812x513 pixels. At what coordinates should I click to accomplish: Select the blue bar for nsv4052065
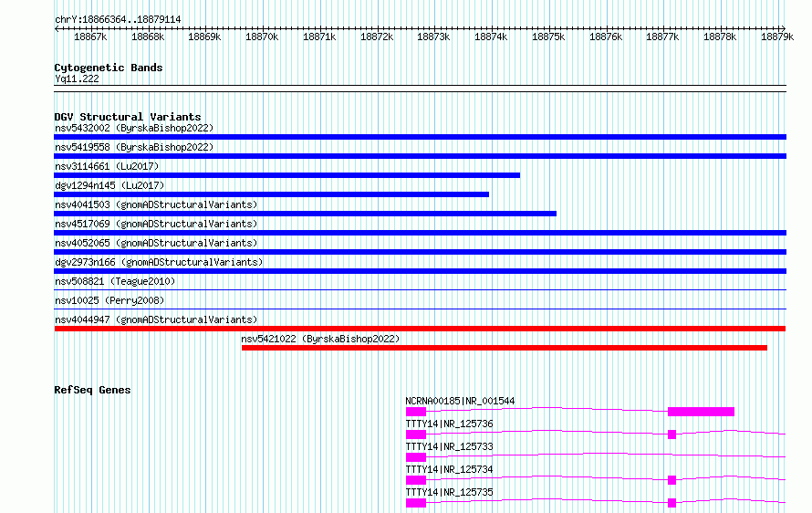[x=420, y=252]
